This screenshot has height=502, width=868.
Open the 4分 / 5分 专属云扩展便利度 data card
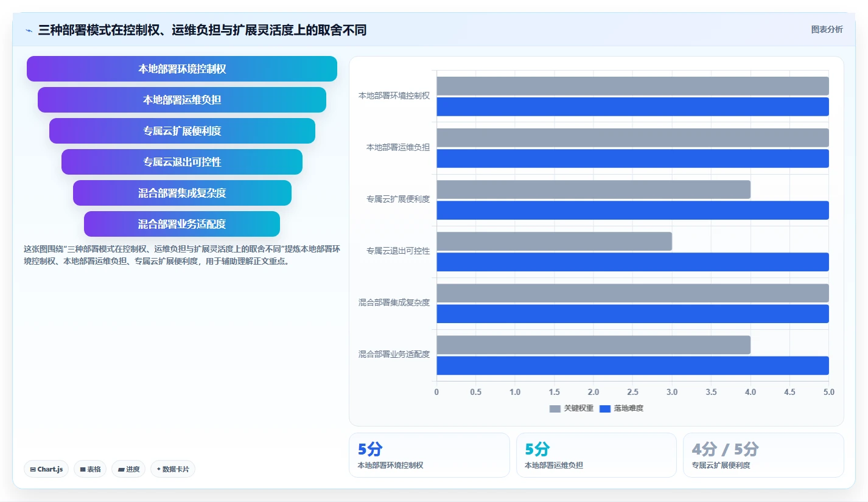click(x=763, y=455)
